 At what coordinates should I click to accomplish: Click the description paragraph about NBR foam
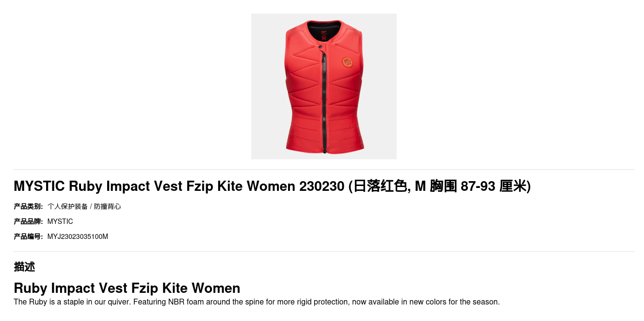[x=257, y=302]
